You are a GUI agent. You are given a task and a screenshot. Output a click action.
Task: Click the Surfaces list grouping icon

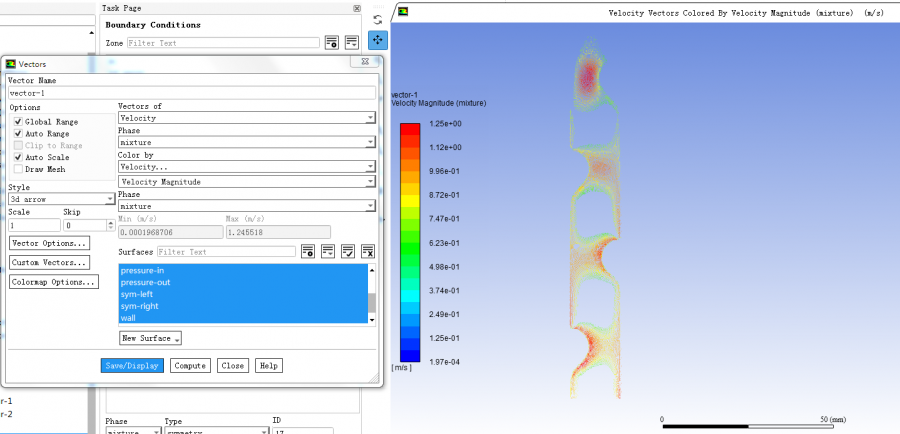pos(329,251)
